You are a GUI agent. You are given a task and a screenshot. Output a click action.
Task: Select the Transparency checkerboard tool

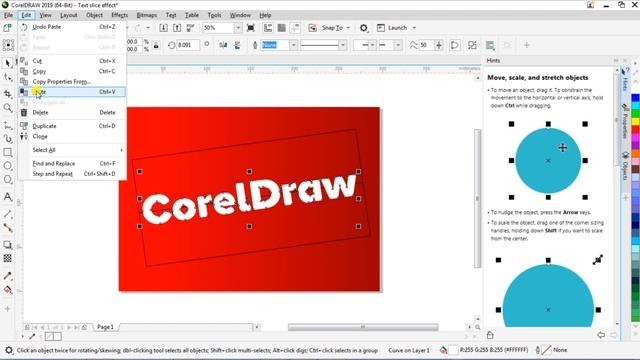(8, 258)
